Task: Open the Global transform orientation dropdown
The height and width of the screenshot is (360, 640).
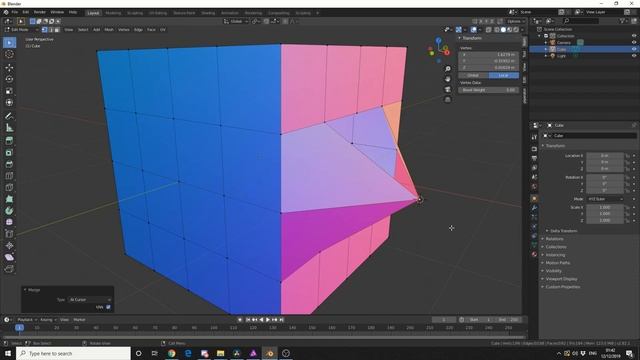Action: pyautogui.click(x=236, y=21)
